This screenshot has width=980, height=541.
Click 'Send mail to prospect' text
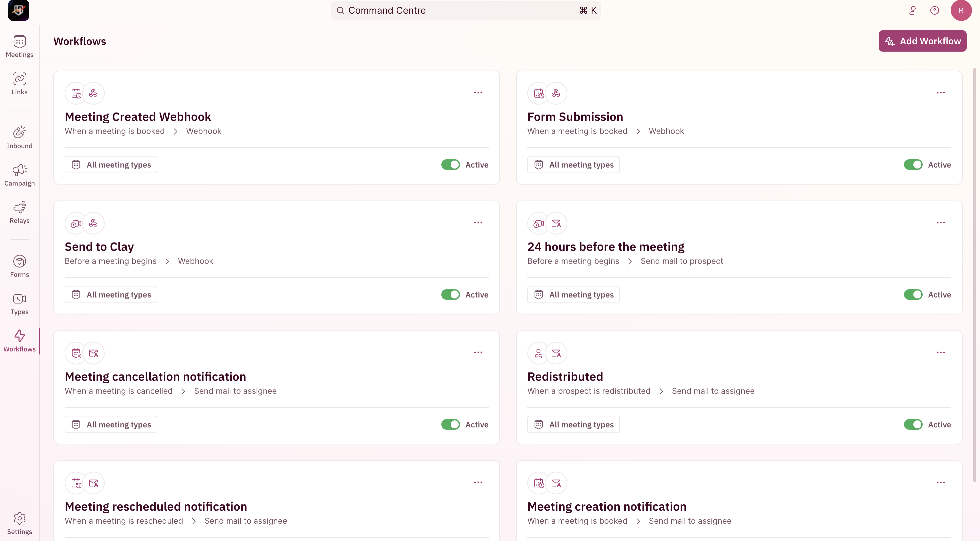tap(681, 261)
